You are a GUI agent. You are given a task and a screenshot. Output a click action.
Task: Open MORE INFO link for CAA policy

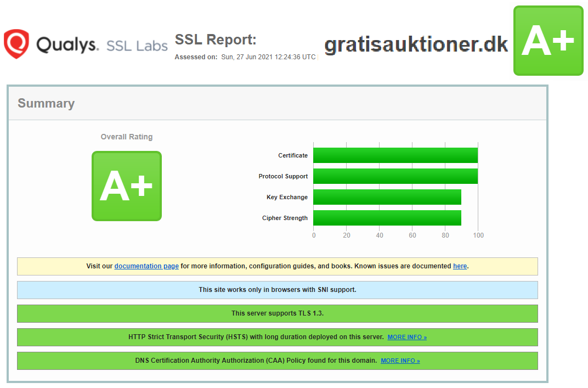[x=400, y=361]
